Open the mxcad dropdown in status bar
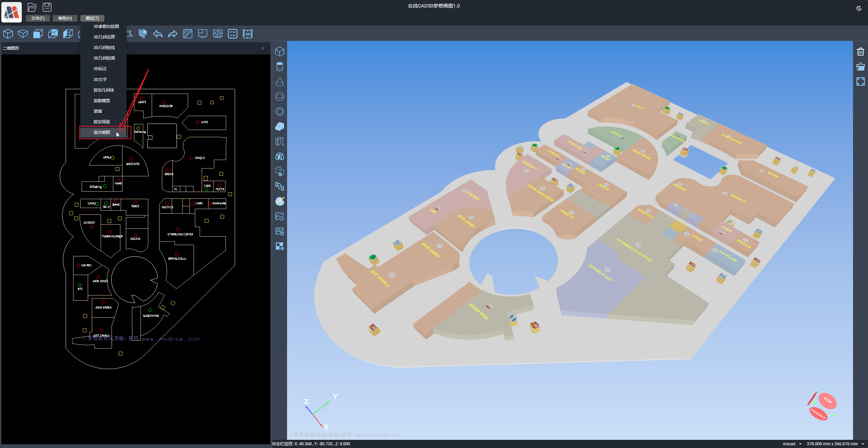The width and height of the screenshot is (868, 448). pos(792,444)
